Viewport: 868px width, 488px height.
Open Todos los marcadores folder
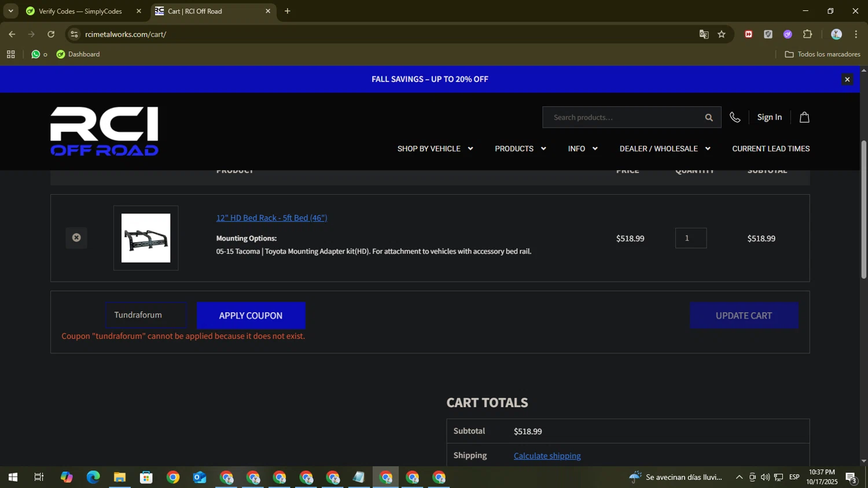(822, 54)
